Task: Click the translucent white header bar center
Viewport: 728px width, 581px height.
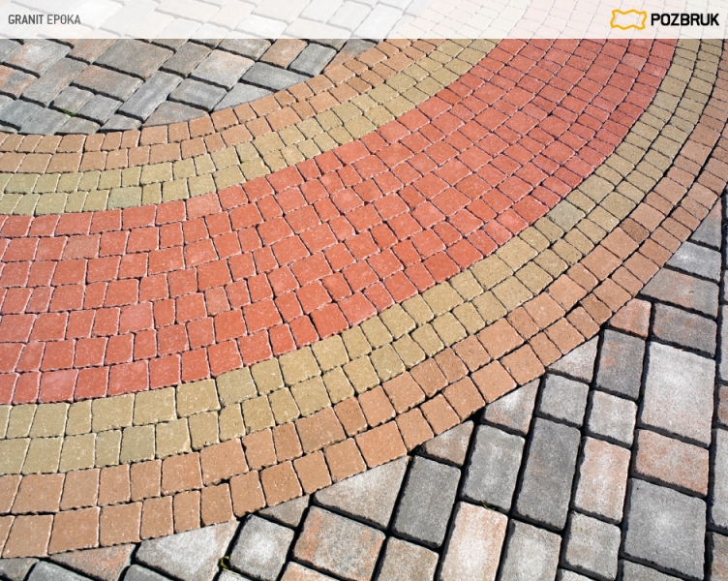Action: 364,19
